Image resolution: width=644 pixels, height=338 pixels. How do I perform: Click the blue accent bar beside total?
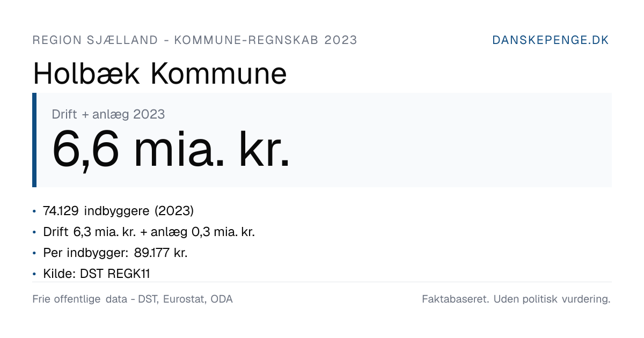[34, 140]
